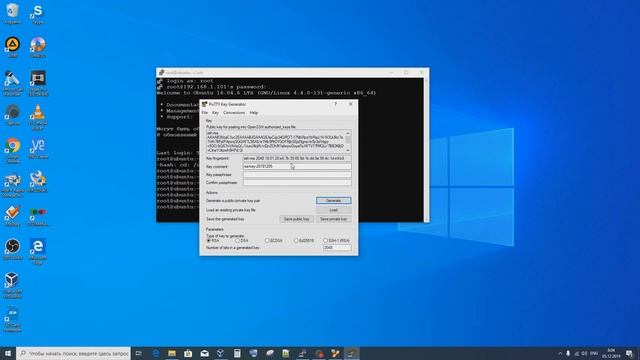Open the AIMP desktop shortcut

[x=13, y=47]
